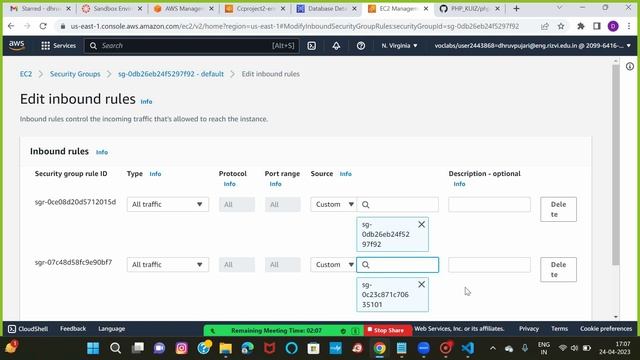Switch to the Starred Gmail tab
Viewport: 640px width, 360px height.
coord(39,9)
